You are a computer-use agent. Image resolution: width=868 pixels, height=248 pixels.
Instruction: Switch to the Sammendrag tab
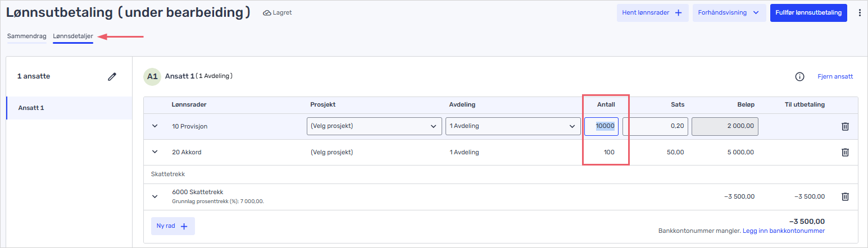[x=26, y=36]
